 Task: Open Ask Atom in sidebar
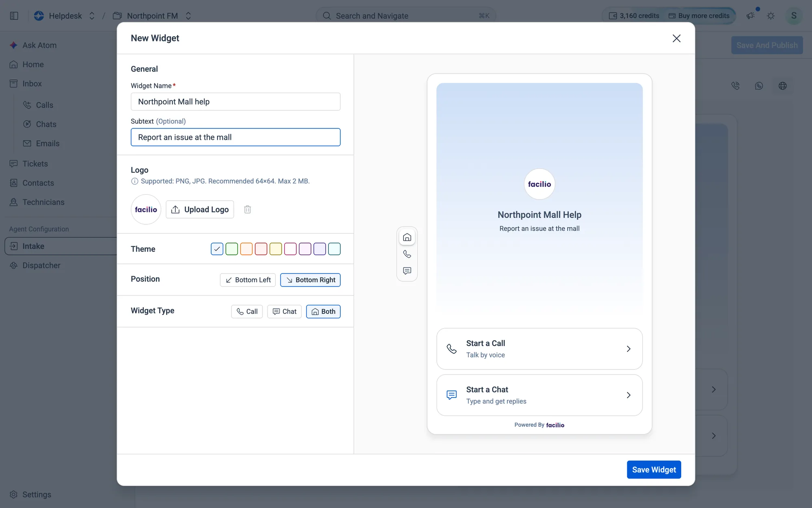pos(39,45)
